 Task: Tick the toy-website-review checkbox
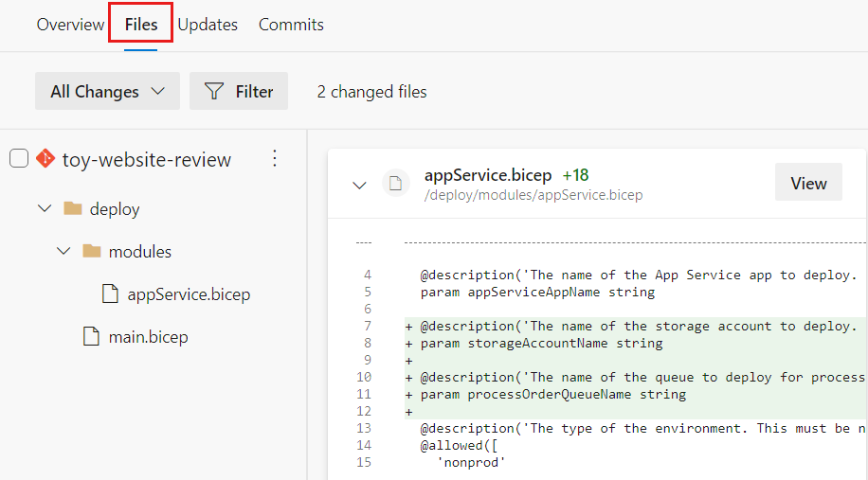(19, 158)
